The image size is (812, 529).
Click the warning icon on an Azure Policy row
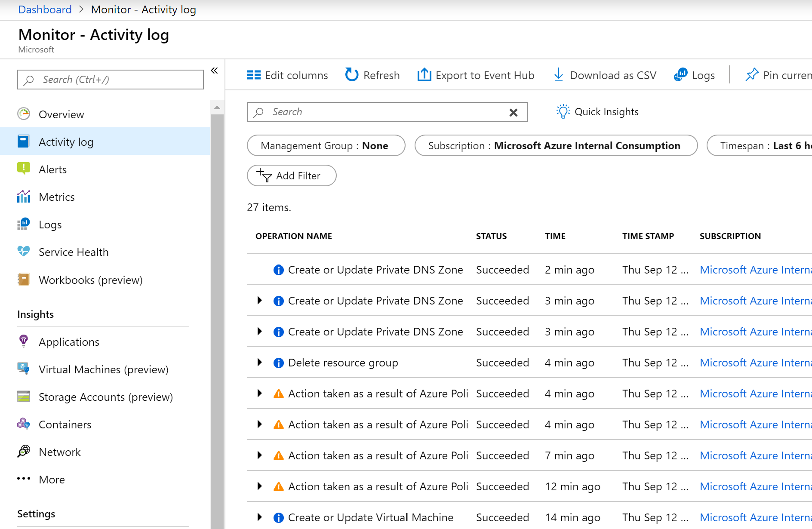tap(278, 393)
